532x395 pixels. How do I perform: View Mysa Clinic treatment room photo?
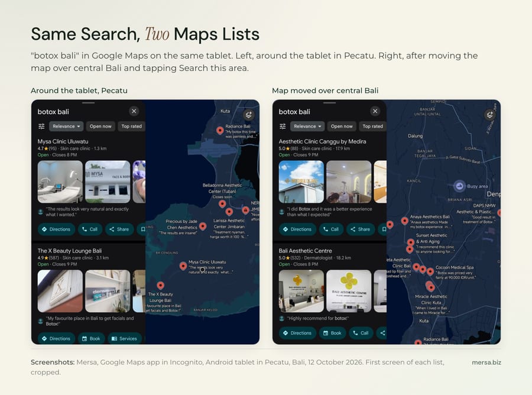click(x=60, y=182)
